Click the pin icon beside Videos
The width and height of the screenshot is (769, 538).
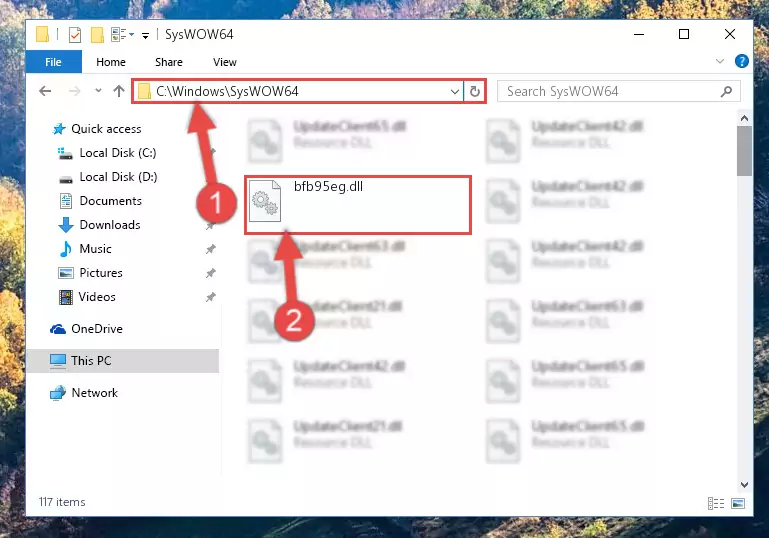click(x=210, y=297)
